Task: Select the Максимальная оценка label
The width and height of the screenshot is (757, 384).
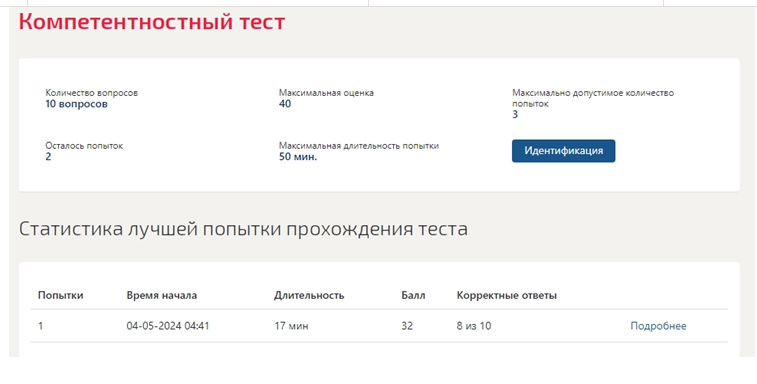Action: coord(326,93)
